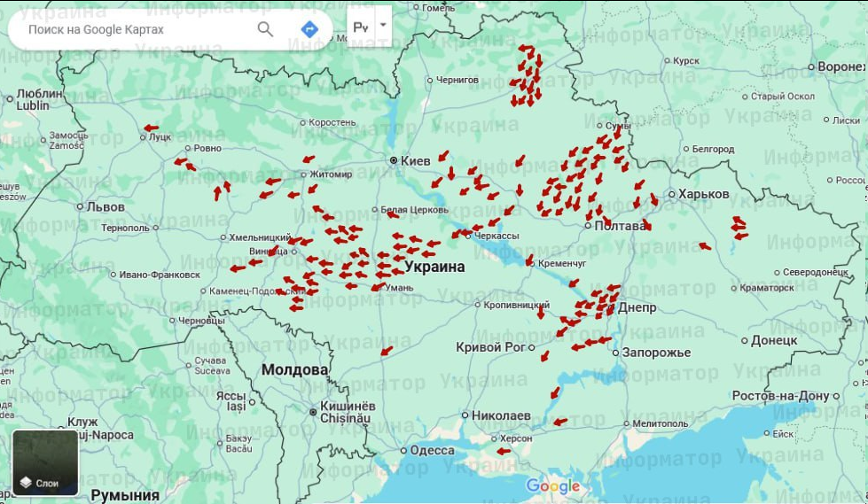
Task: Click the Бакэу Bacău city label
Action: tap(239, 444)
